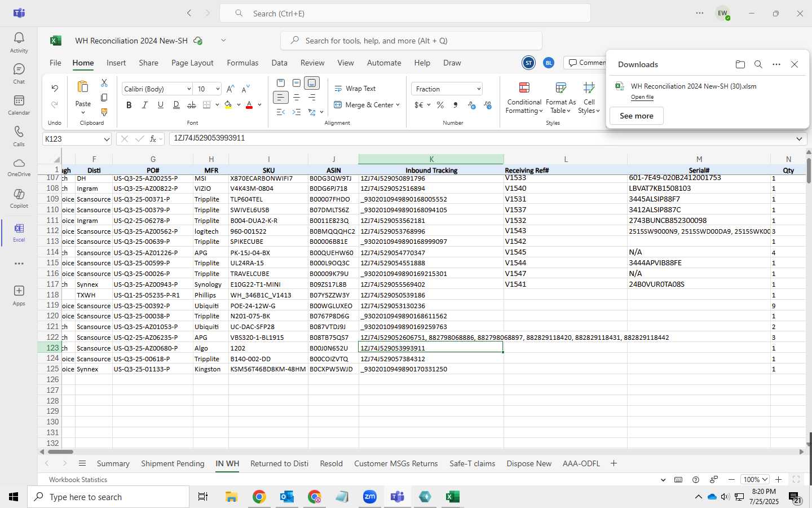Add a new sheet with plus
This screenshot has width=812, height=508.
click(614, 463)
